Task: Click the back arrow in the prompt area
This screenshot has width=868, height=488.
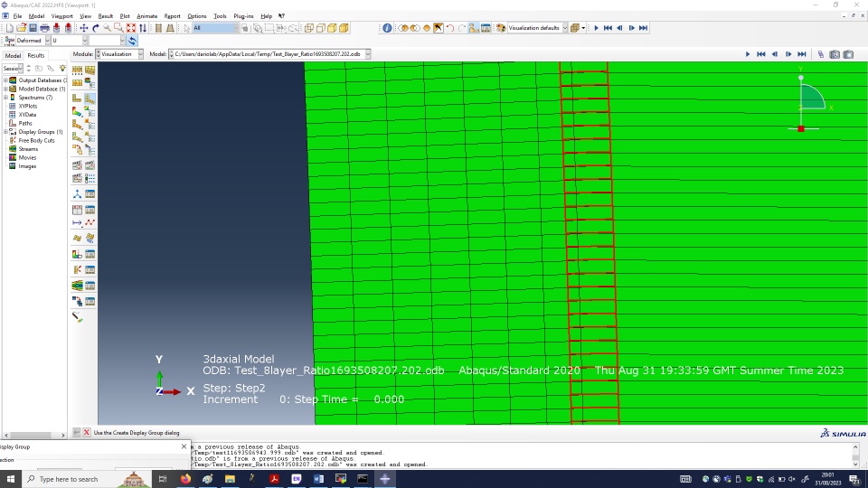Action: pos(76,433)
